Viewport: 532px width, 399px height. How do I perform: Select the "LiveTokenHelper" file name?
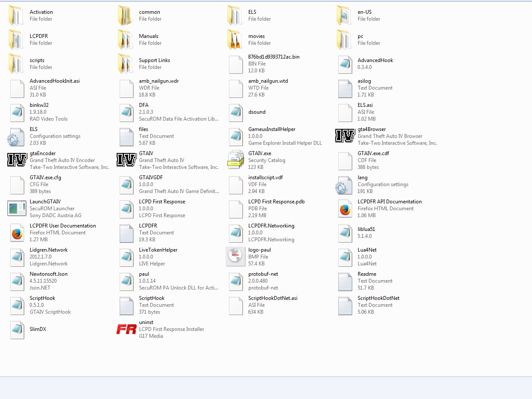click(x=158, y=250)
